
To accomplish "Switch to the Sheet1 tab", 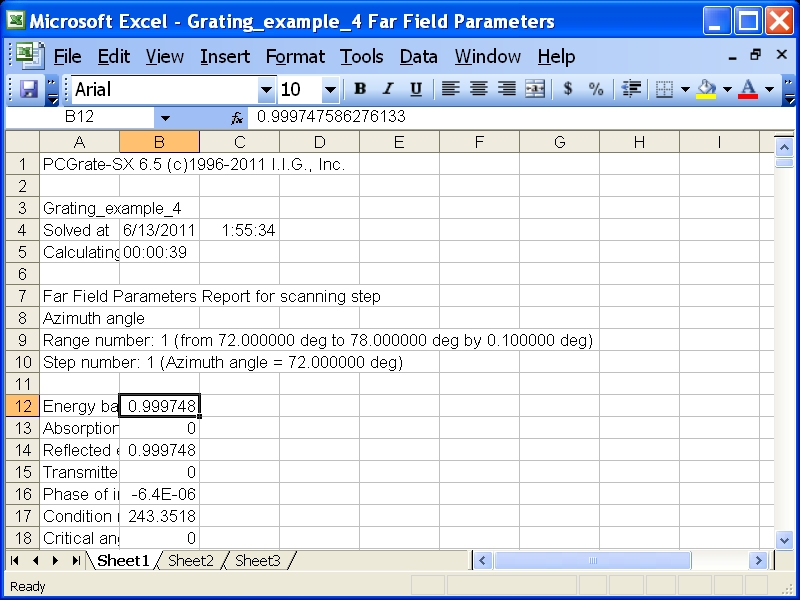I will coord(123,561).
